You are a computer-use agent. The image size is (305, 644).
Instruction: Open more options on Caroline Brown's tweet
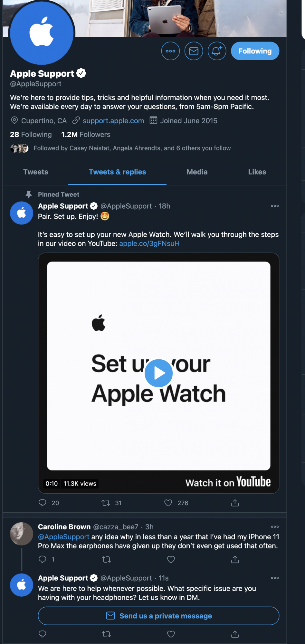[x=275, y=526]
